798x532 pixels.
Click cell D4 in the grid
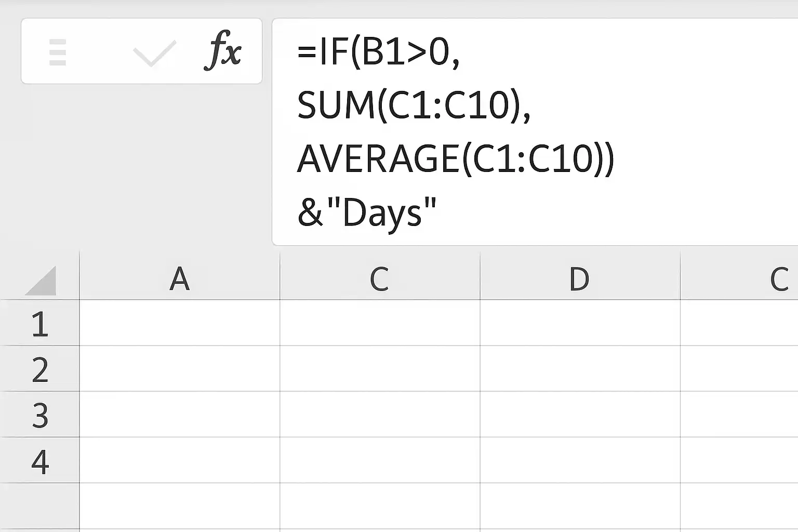click(580, 460)
